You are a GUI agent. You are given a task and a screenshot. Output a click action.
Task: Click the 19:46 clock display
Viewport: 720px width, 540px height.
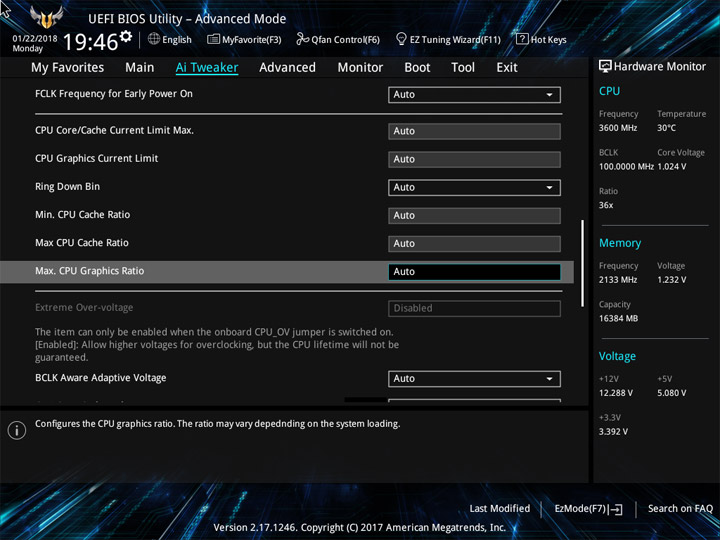tap(90, 42)
